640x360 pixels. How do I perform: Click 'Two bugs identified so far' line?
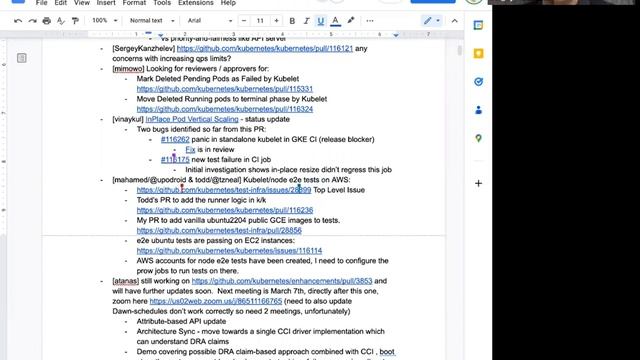tap(201, 129)
